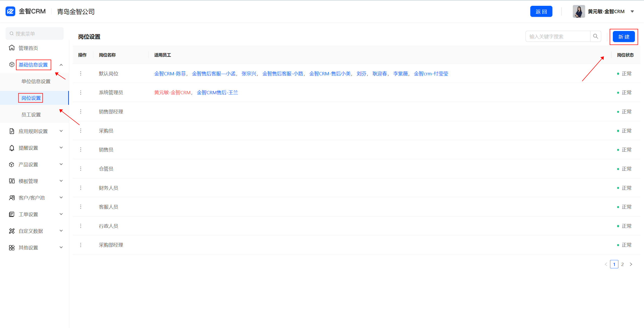Select 员工设置 submenu item
This screenshot has width=644, height=328.
31,115
